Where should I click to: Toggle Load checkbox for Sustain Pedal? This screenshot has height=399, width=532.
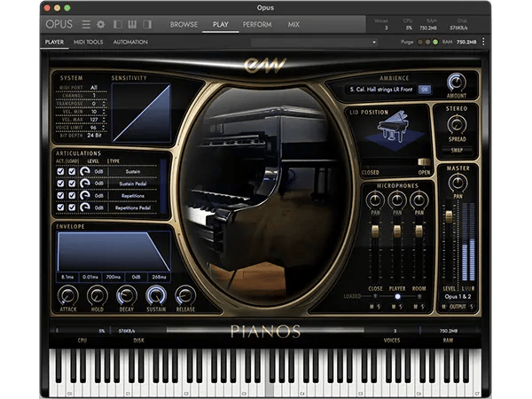click(x=72, y=184)
